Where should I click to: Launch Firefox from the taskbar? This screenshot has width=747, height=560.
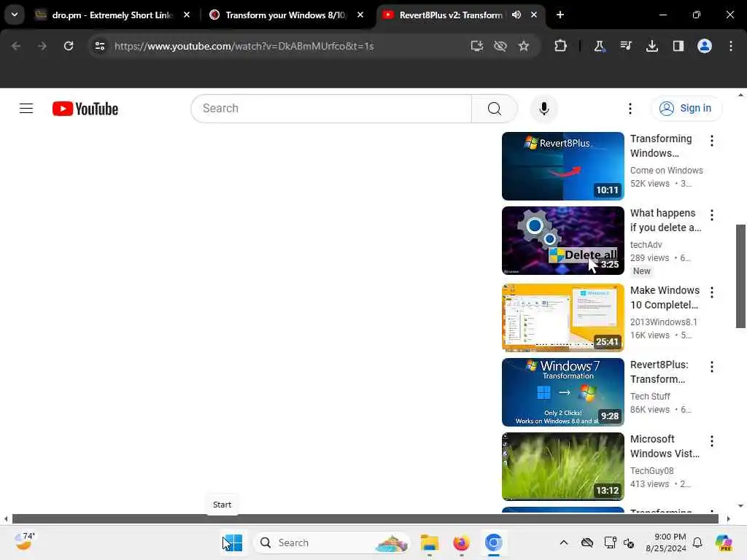[x=461, y=542]
